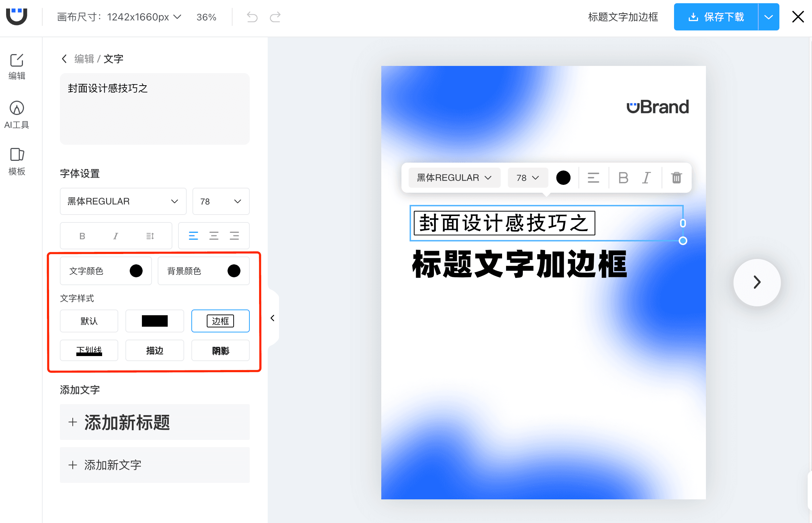Collapse the left panel with side arrow

[272, 318]
